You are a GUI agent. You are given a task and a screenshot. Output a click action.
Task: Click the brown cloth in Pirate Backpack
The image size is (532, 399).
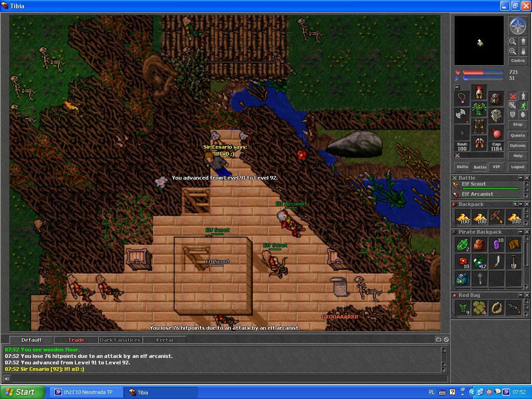[x=514, y=245]
